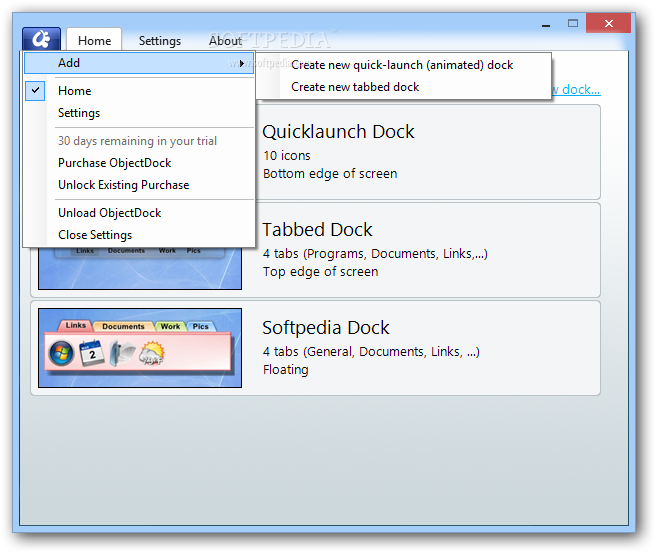This screenshot has width=656, height=553.
Task: Open the ObjectDock application menu button
Action: tap(41, 39)
